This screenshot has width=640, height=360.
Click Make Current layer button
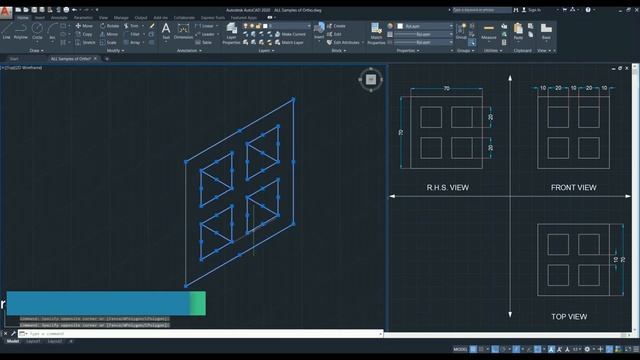tap(290, 34)
